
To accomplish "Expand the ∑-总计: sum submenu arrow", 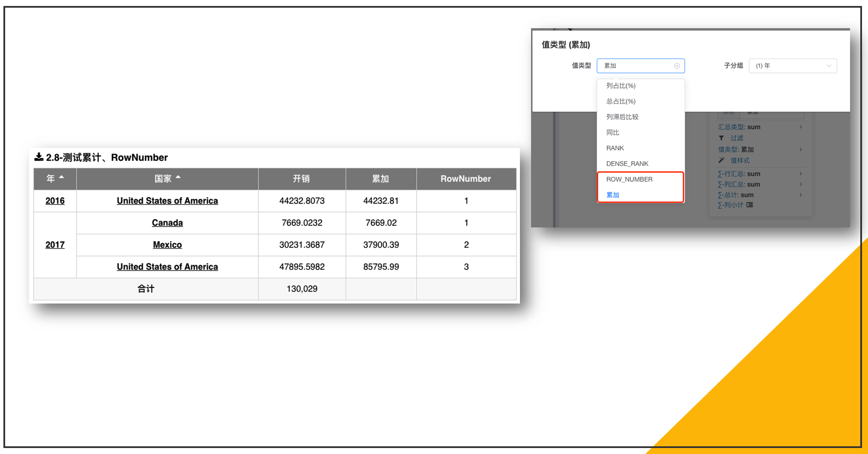I will (801, 195).
